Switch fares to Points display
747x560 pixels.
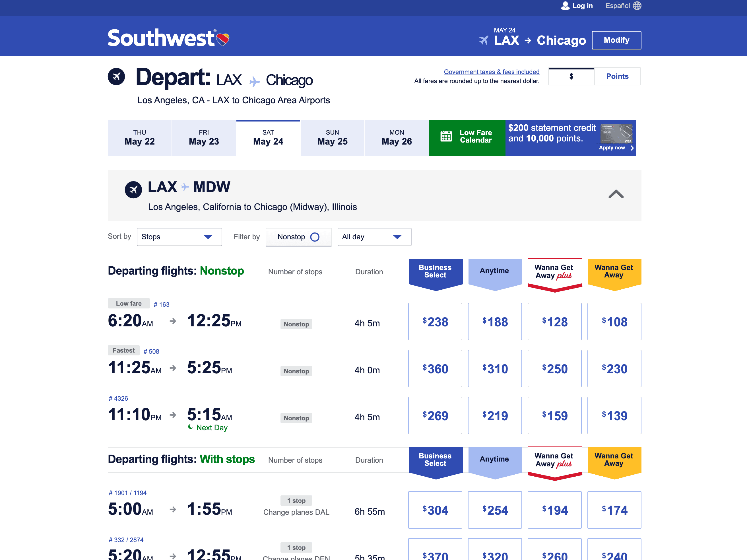tap(617, 76)
